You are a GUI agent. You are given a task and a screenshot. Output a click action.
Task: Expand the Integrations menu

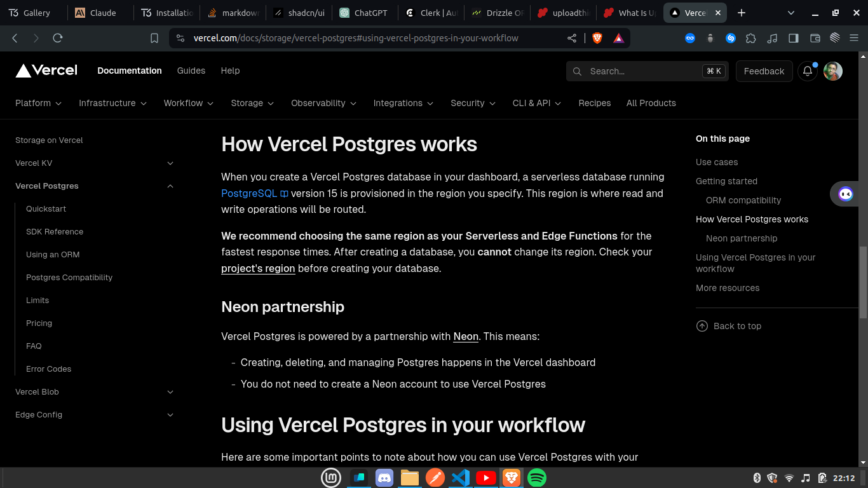(403, 103)
